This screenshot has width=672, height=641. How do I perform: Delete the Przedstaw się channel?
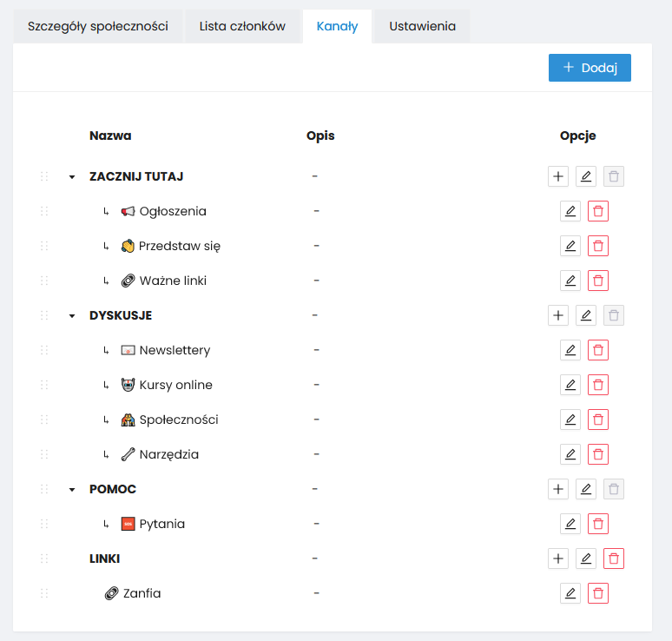[598, 246]
